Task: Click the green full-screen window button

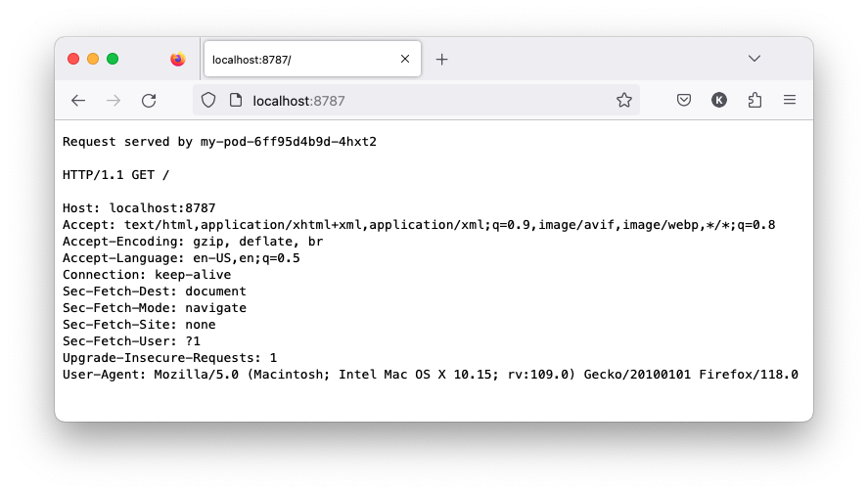Action: click(113, 59)
